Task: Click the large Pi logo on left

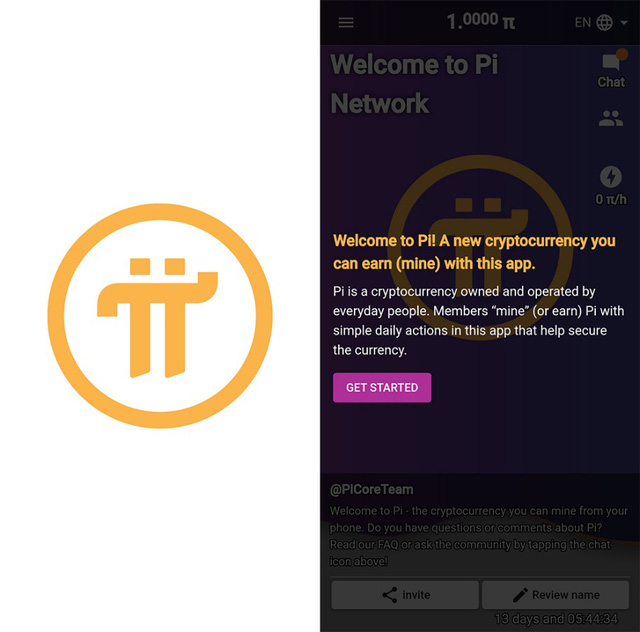Action: 160,316
